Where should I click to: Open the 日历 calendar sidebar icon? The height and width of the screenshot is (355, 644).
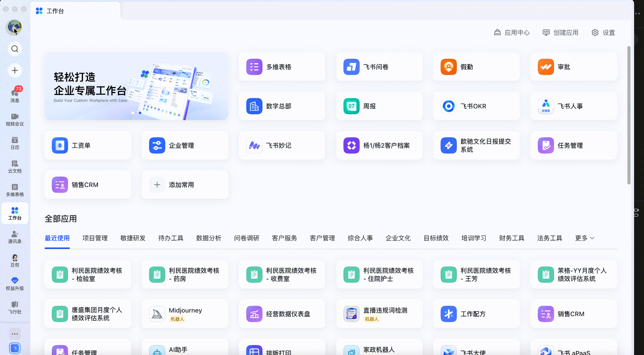[15, 143]
